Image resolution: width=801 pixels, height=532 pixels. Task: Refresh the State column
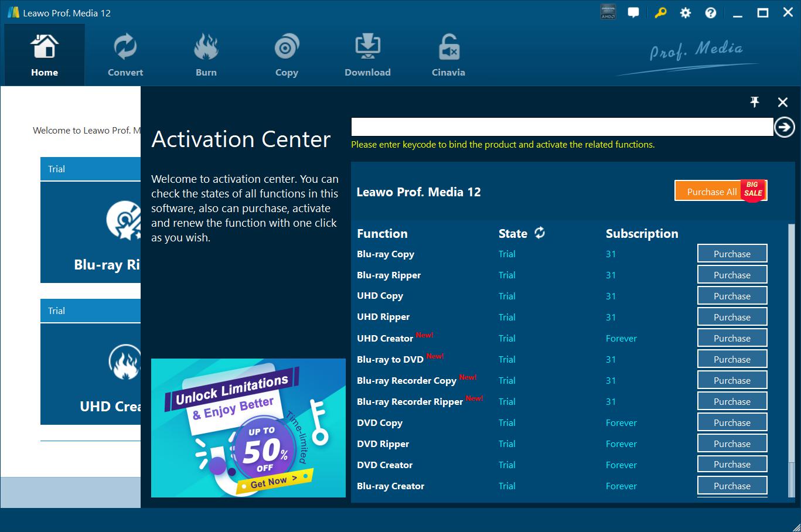tap(540, 233)
